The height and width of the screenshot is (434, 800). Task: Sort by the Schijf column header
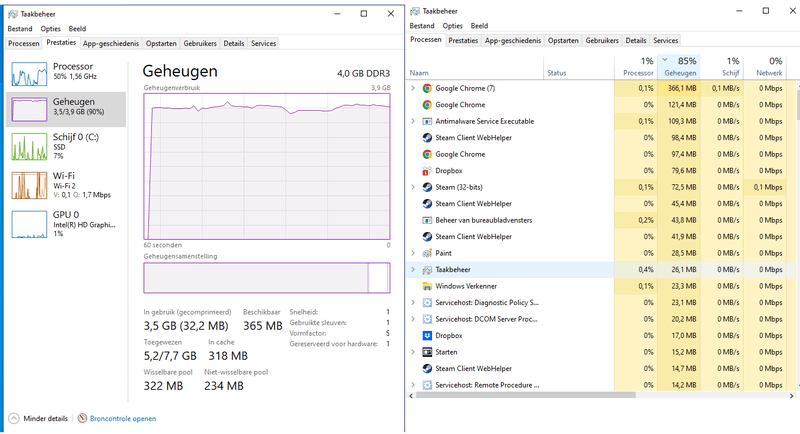722,67
